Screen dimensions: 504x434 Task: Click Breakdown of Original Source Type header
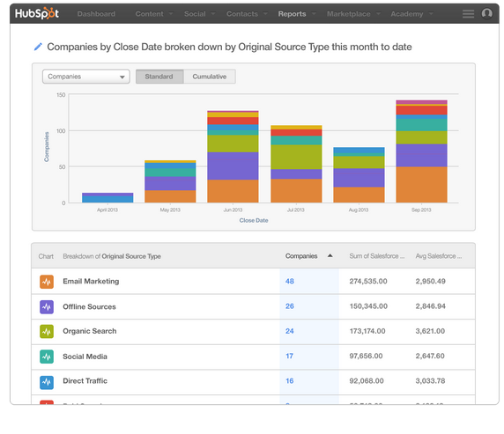[x=112, y=256]
